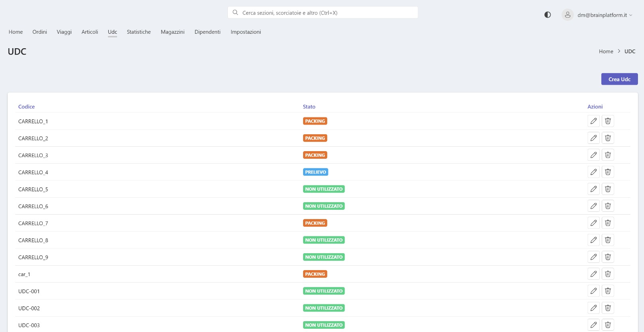Expand the dm@brainplatform.it account dropdown
This screenshot has width=644, height=332.
click(x=605, y=15)
